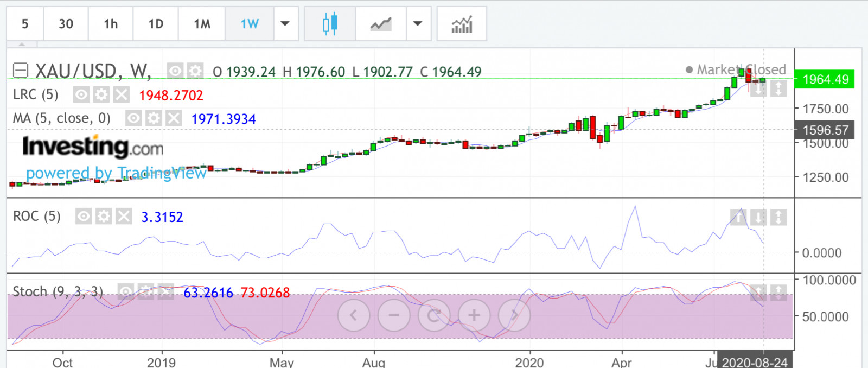Click the ROC value 3.3152
This screenshot has height=368, width=868.
coord(162,217)
